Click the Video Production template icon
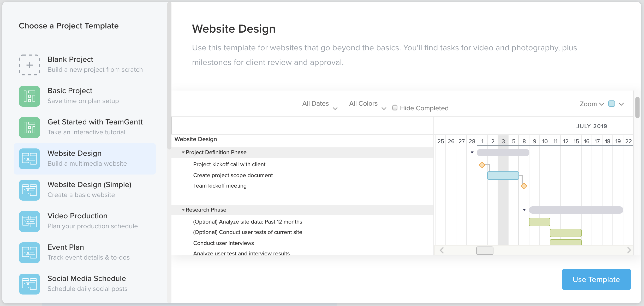Screen dimensions: 644x306 [x=29, y=221]
